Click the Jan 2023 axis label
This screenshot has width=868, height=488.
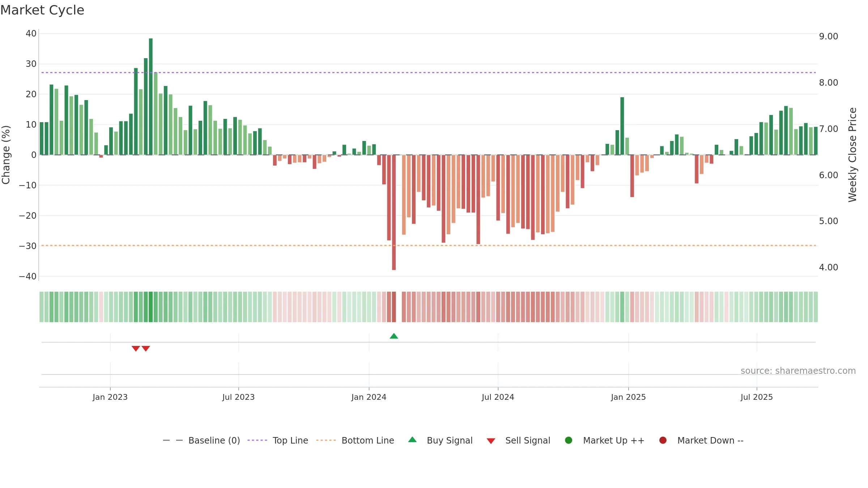pos(110,397)
